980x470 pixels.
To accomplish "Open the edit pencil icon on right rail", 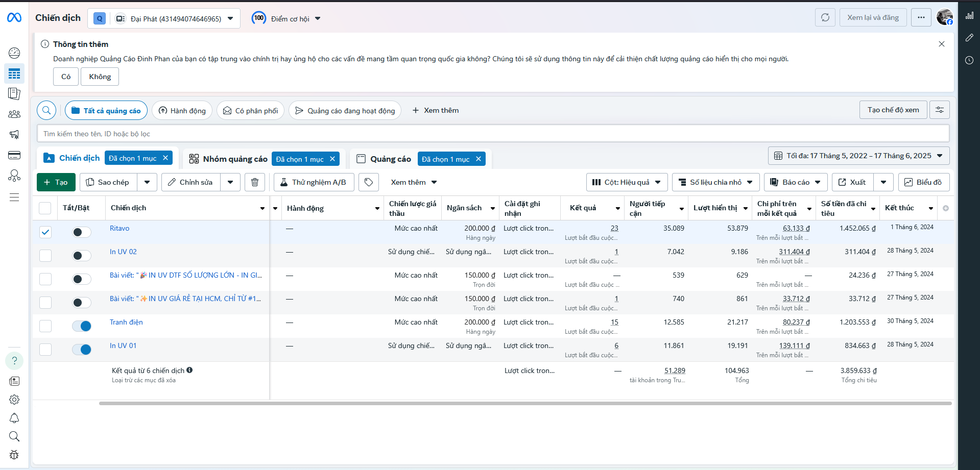I will (969, 38).
